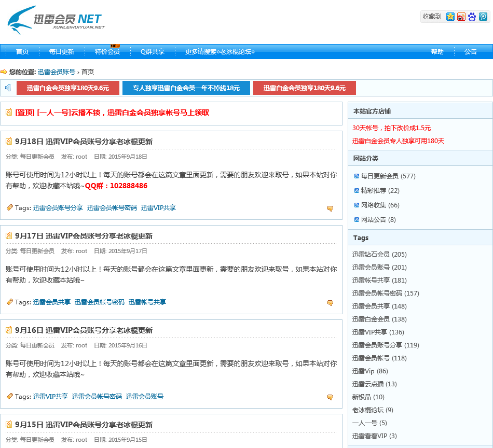The image size is (493, 448).
Task: Open 精彩推荐 (22) category
Action: 380,190
